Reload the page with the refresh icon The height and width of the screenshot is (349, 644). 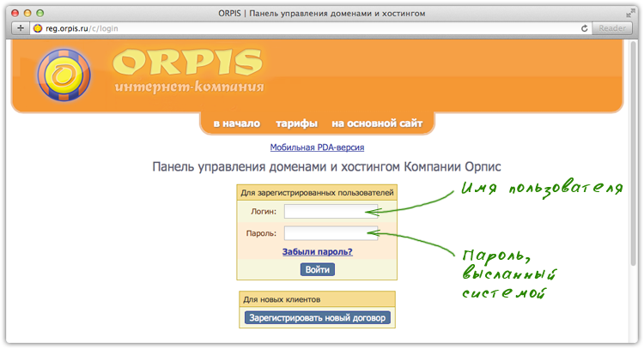[x=585, y=28]
